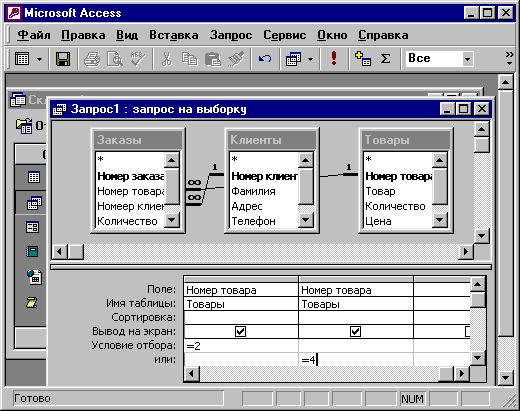Save the query with the floppy disk icon

63,59
